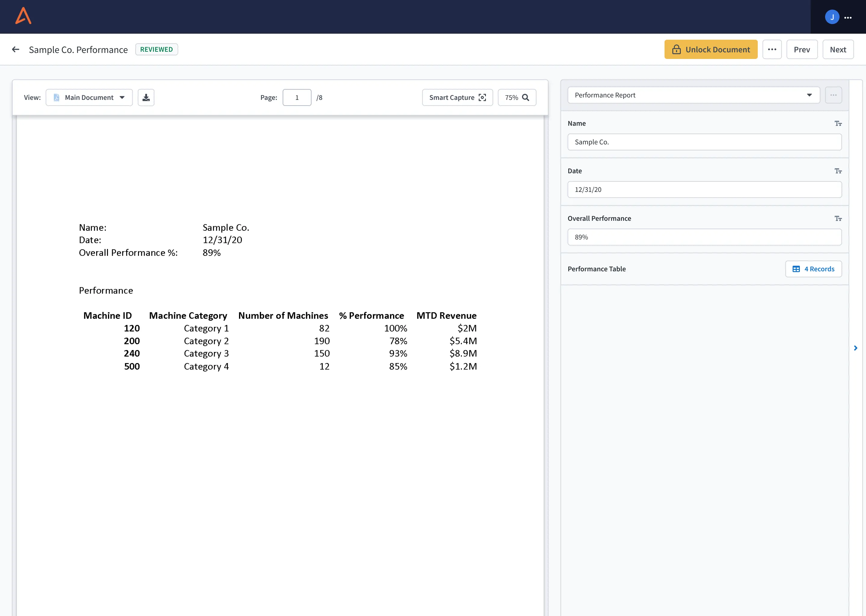Click the text type icon for Date field

(838, 171)
